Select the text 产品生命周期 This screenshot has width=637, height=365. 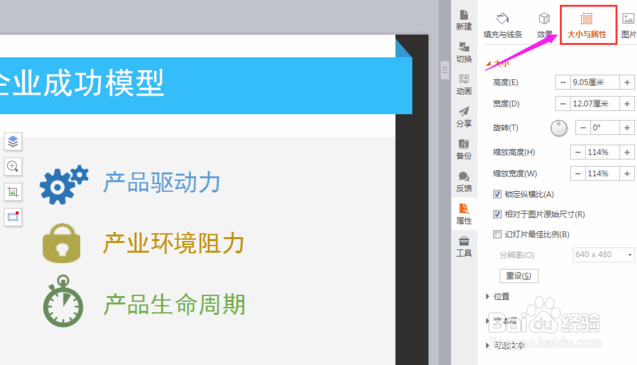pyautogui.click(x=174, y=304)
